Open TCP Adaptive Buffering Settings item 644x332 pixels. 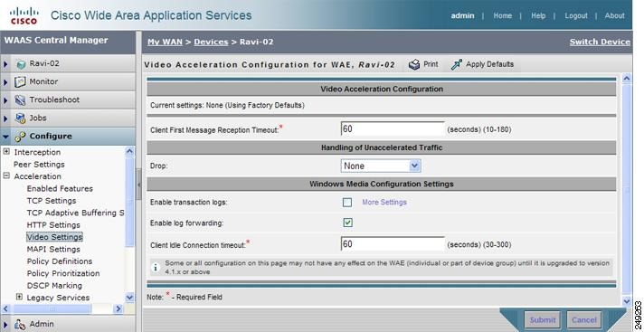coord(75,213)
